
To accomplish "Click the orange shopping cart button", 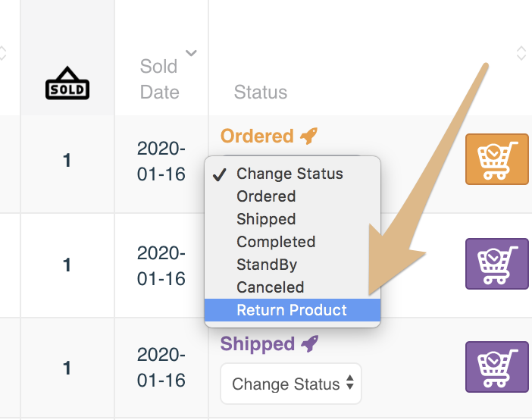I will (496, 159).
